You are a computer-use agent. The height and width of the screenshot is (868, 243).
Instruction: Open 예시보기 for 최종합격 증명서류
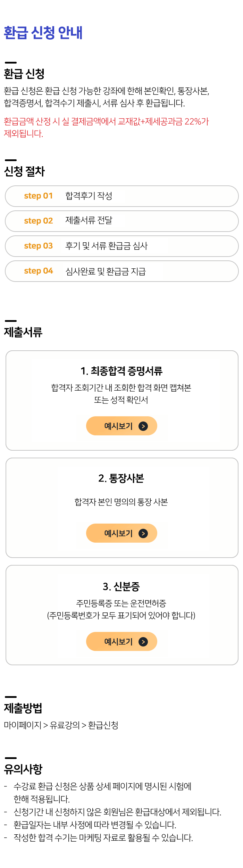point(121,426)
